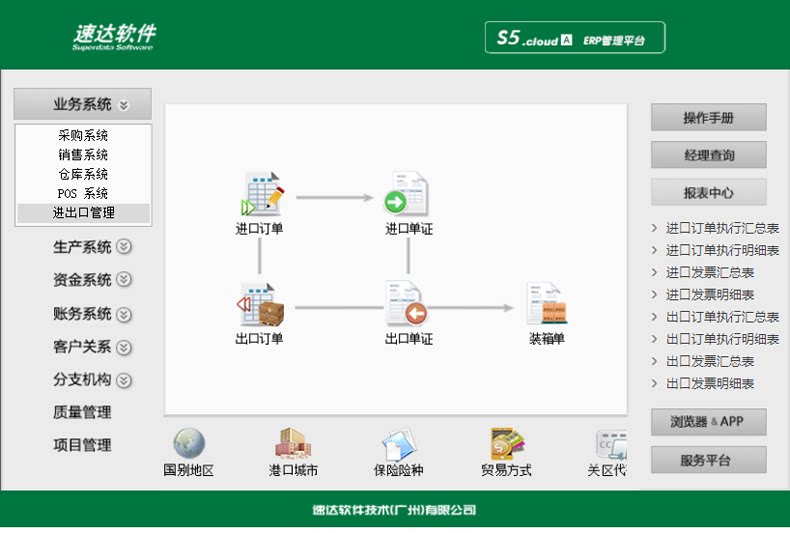Select 仓库系统 in the business menu

tap(83, 174)
